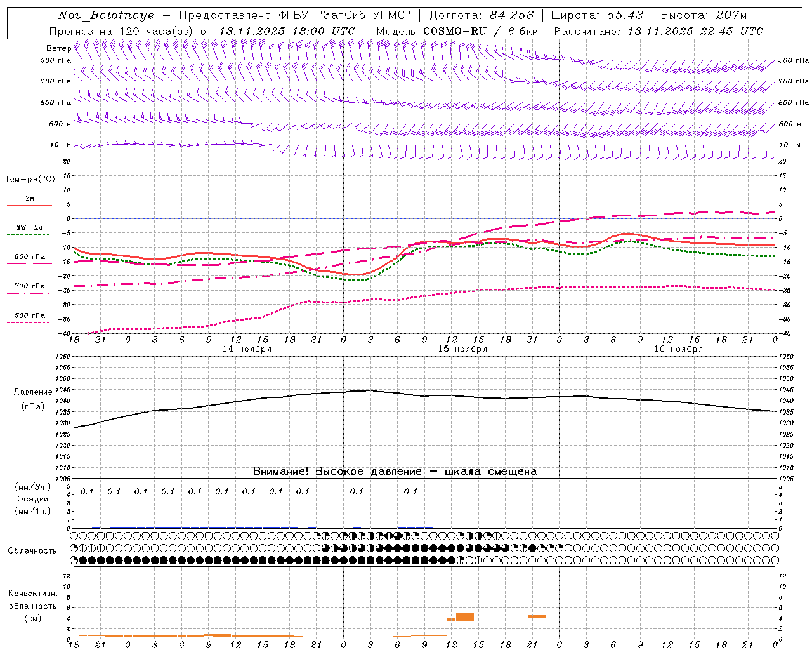
Task: Click the '14 ноября' date label
Action: point(247,349)
